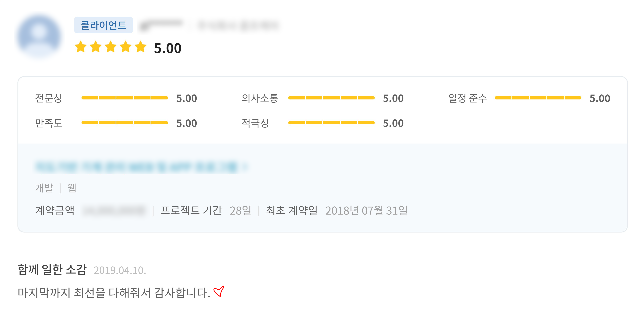
Task: Click the 적극성 rating bar
Action: click(331, 123)
